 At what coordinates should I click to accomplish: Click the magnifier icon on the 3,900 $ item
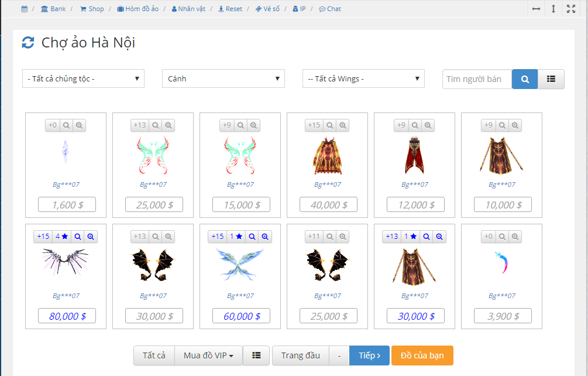point(502,237)
